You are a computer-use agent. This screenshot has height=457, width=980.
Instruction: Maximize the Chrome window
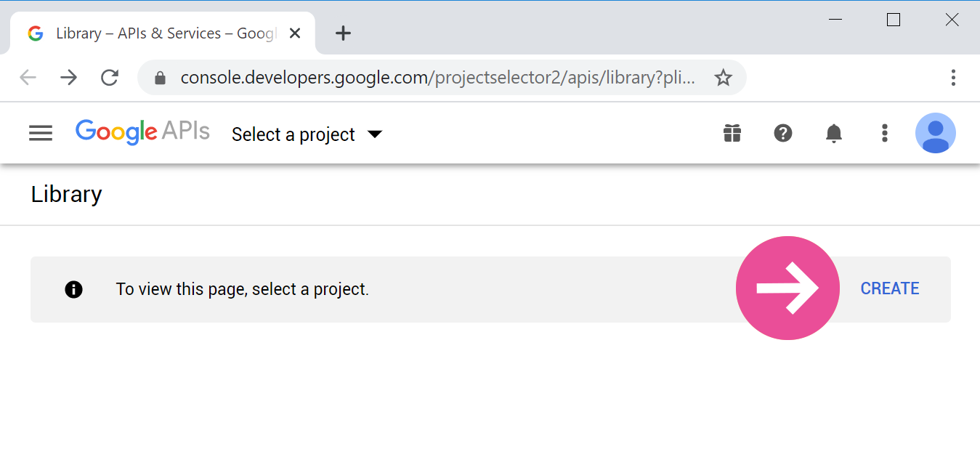[x=894, y=20]
